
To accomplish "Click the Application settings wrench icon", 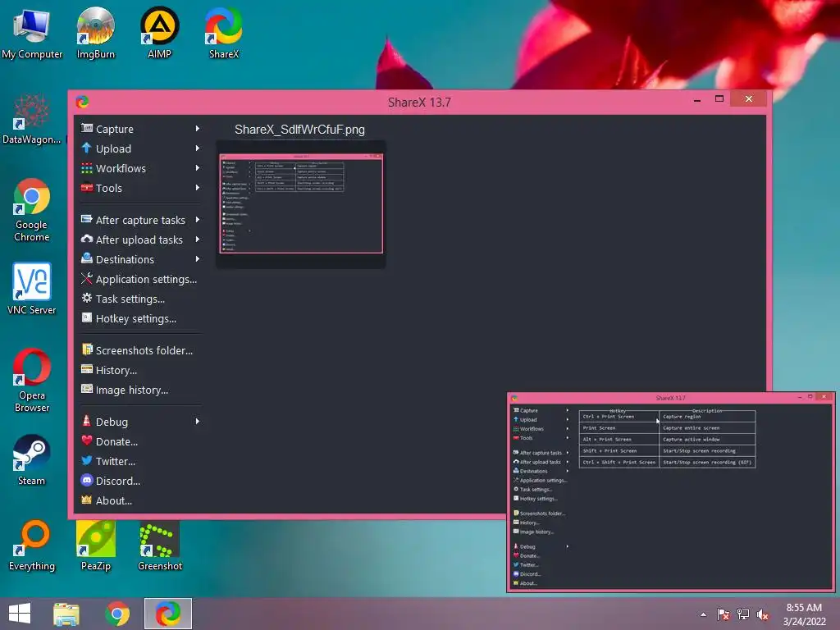I will pos(87,279).
